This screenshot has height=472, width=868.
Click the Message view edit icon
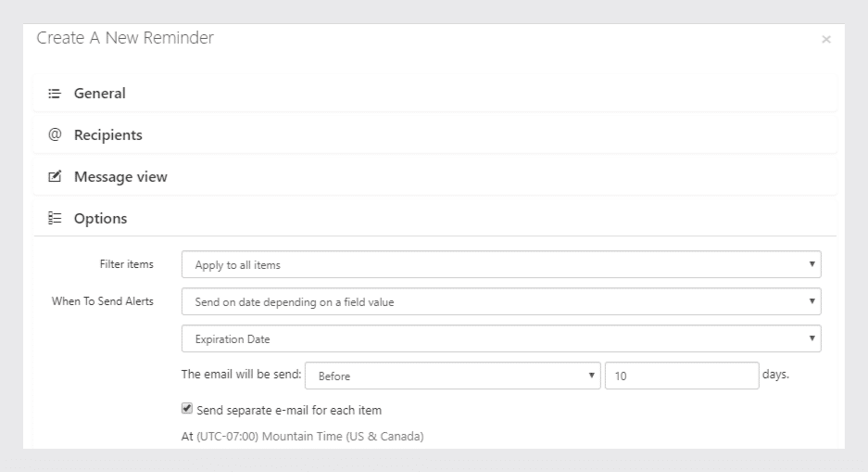click(55, 177)
